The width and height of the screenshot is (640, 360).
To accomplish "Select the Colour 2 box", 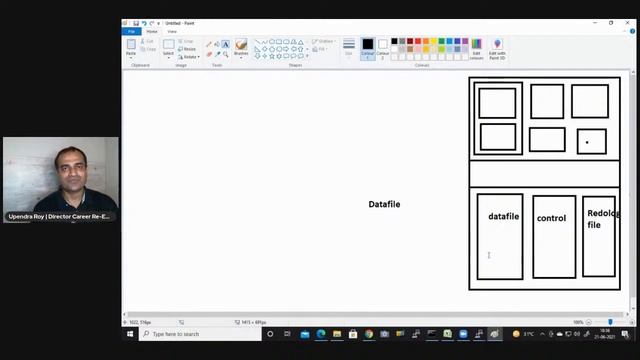I will [x=382, y=49].
